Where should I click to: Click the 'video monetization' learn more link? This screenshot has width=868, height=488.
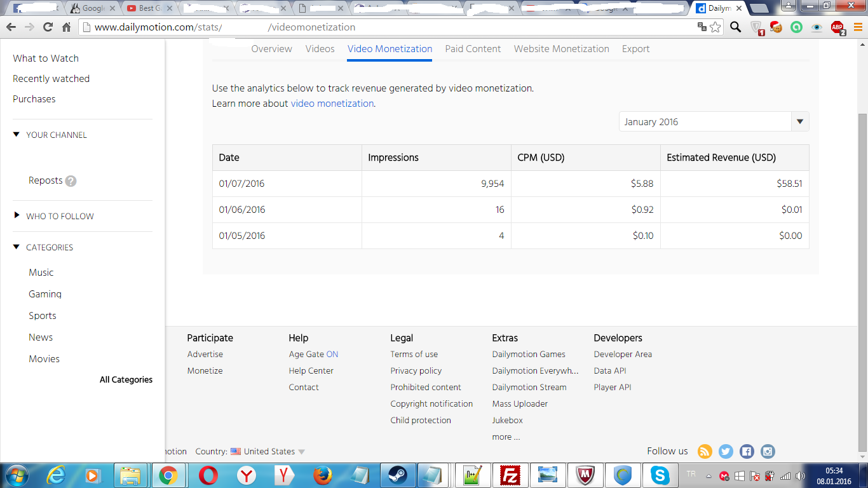click(332, 104)
